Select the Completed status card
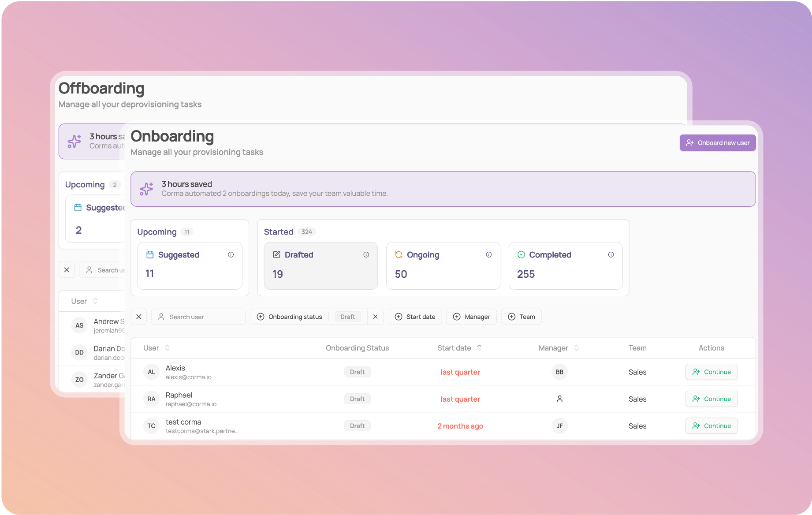Screen dimensions: 812x515 click(x=565, y=266)
